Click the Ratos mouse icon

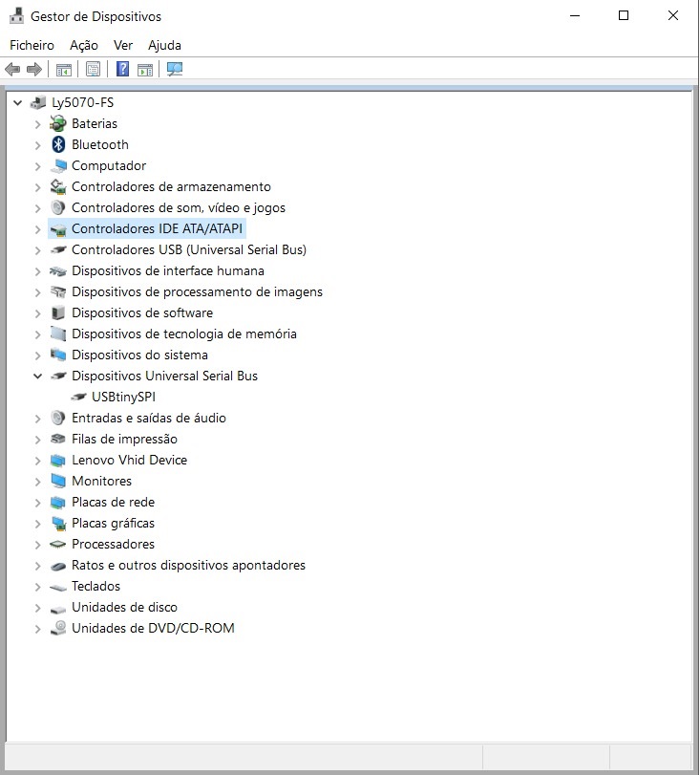(58, 566)
